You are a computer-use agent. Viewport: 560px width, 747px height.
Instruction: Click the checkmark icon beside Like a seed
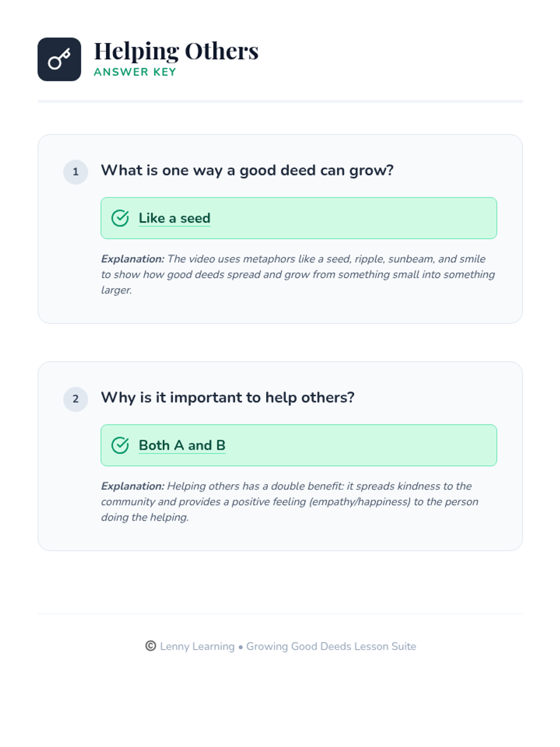[120, 218]
